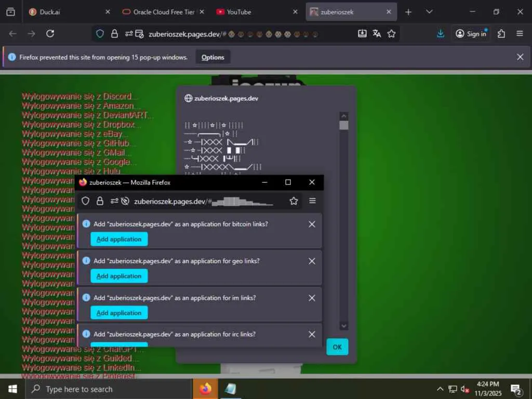Viewport: 532px width, 399px height.
Task: Open the Firefox View icon in the tab bar
Action: (10, 12)
